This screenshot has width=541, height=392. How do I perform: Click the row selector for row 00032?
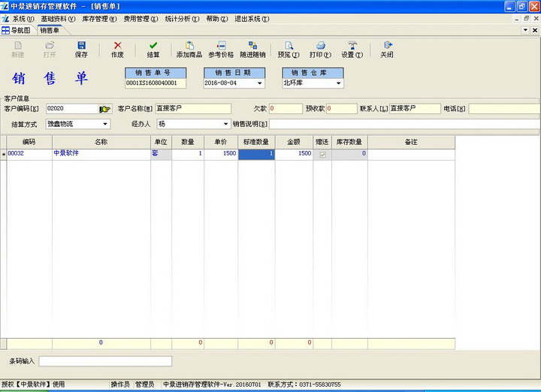(4, 154)
